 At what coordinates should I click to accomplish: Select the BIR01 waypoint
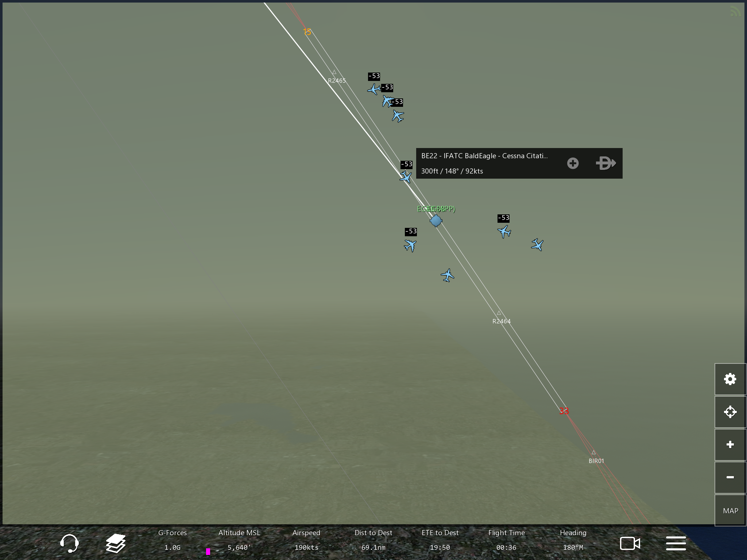click(593, 453)
